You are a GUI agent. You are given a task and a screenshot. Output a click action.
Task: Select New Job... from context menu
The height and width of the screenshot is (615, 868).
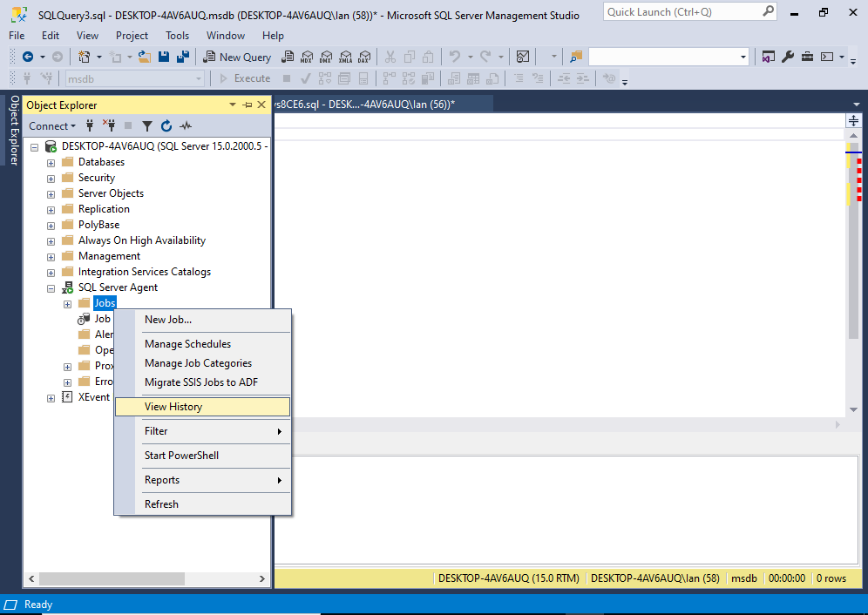pyautogui.click(x=202, y=320)
